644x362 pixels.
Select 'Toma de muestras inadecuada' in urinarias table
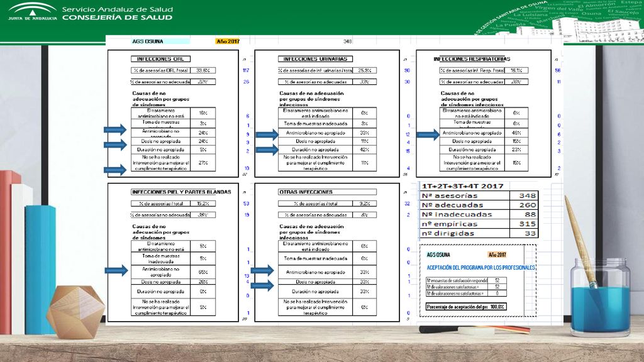click(316, 123)
